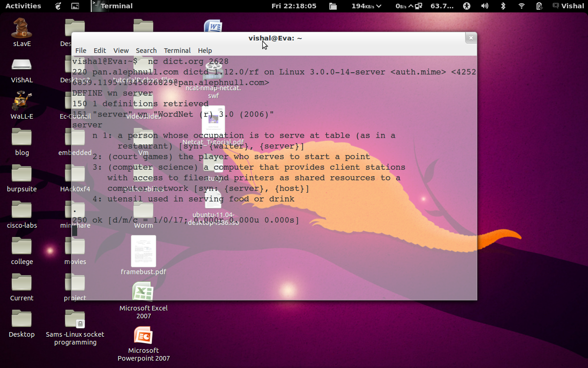Mute the volume via the speaker icon
Screen dimensions: 588x368
(485, 6)
